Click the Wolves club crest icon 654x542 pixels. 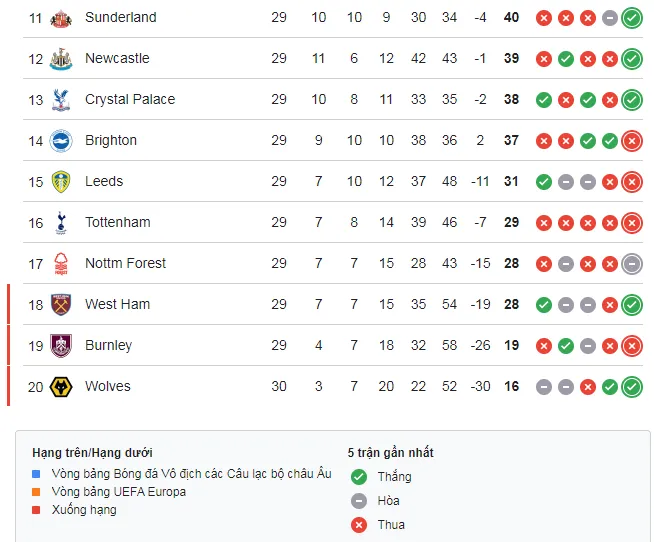pos(62,387)
